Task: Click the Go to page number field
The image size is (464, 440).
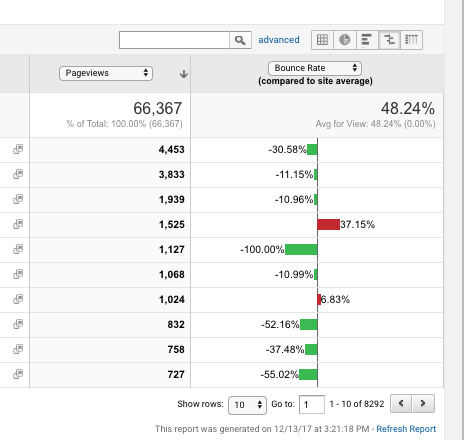Action: pos(312,405)
